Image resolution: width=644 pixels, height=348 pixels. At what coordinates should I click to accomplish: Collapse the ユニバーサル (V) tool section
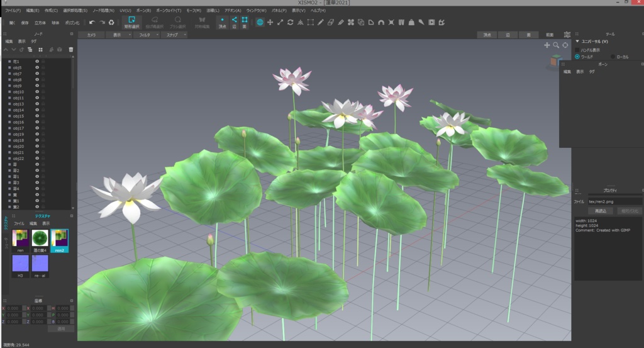point(577,42)
